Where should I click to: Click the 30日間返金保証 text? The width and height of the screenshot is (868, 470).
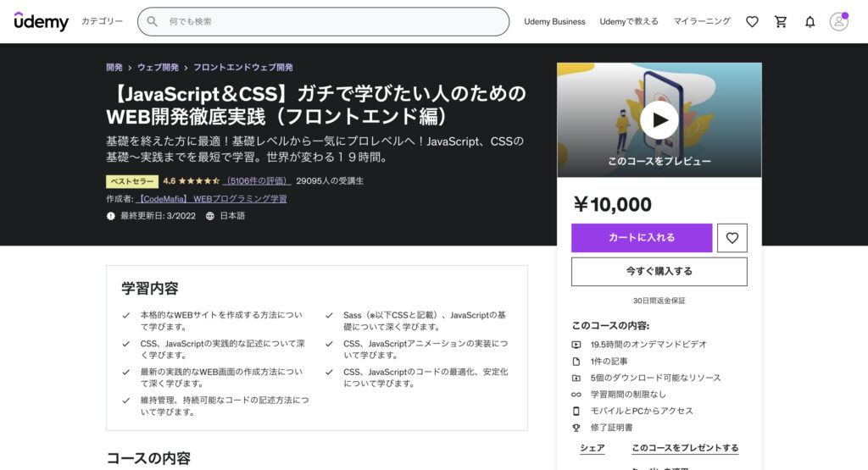[659, 301]
